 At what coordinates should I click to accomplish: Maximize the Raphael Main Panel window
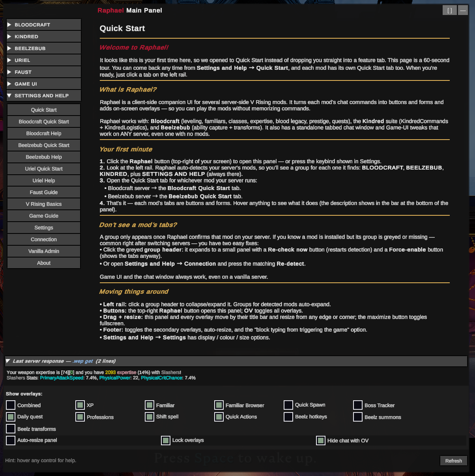450,10
